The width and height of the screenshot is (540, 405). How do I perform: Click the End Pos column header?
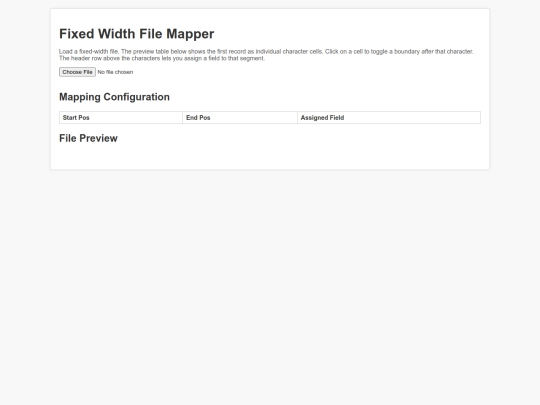pos(240,117)
